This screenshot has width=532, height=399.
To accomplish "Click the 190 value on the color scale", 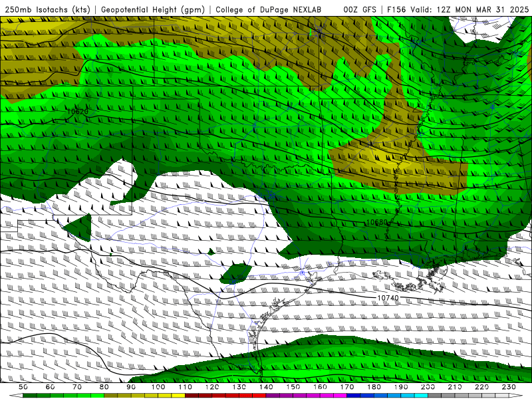I will [x=401, y=387].
